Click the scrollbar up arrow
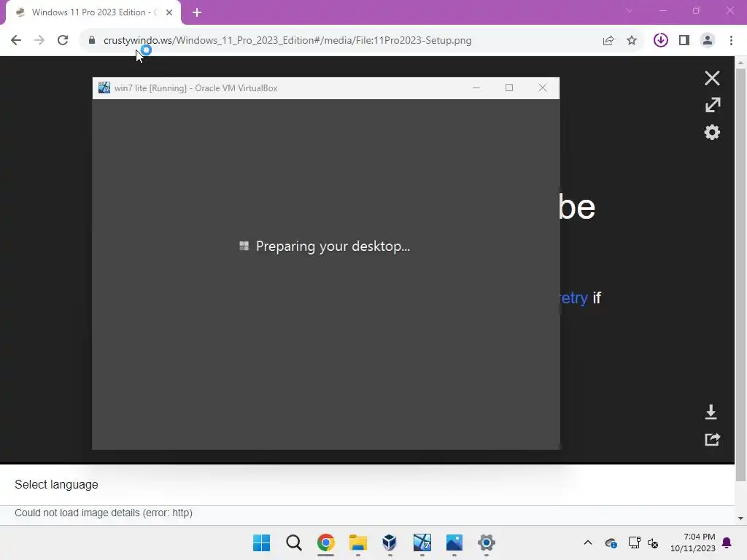747x560 pixels. 740,63
